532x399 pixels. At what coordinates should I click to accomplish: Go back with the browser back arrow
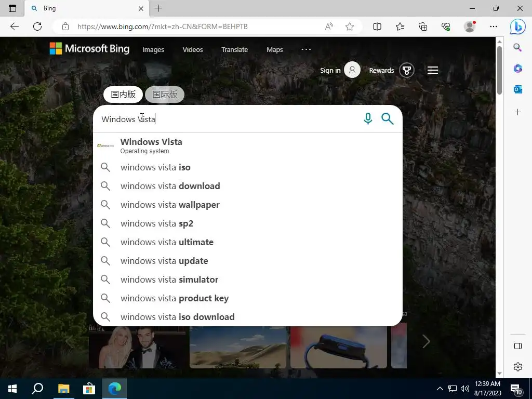pos(14,26)
